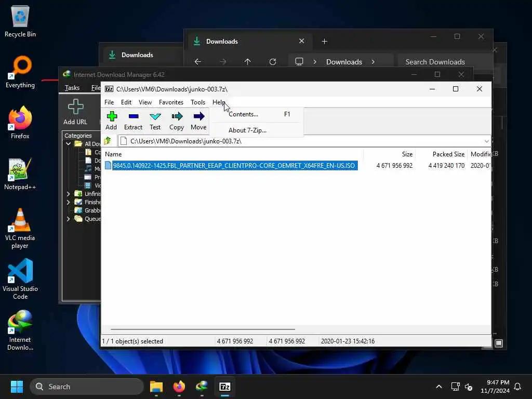
Task: Select Internet Download Manager desktop icon
Action: [x=20, y=330]
